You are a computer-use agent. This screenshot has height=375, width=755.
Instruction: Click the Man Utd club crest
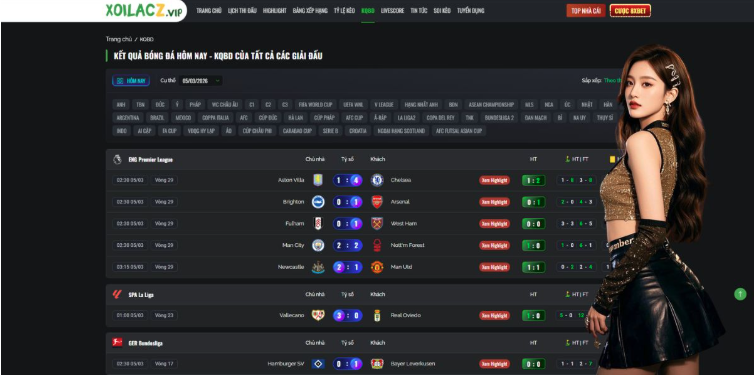click(377, 267)
